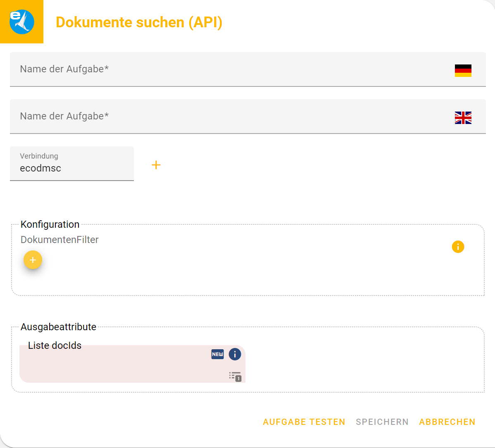
Task: Open the blue info icon on Liste docIds
Action: 235,354
